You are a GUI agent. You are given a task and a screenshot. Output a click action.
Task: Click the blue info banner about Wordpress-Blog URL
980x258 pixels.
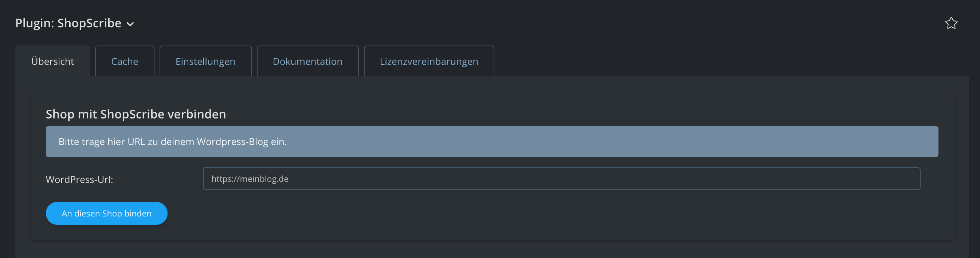tap(491, 141)
